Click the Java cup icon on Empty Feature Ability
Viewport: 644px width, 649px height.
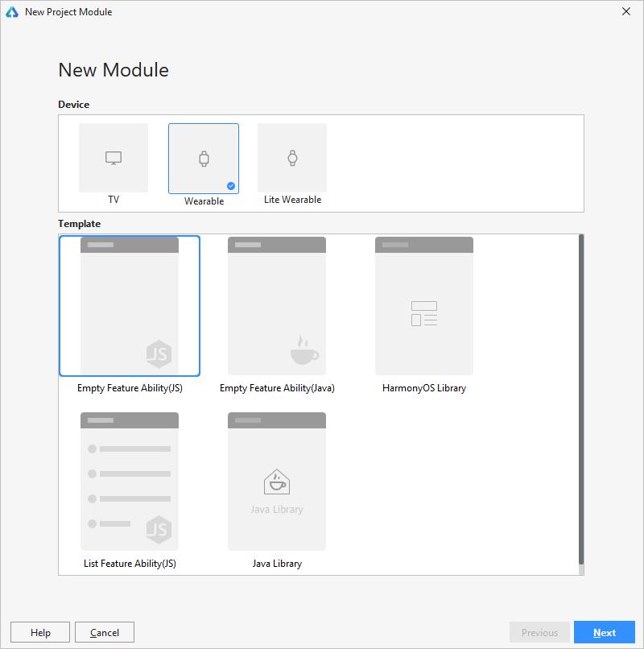pyautogui.click(x=304, y=351)
